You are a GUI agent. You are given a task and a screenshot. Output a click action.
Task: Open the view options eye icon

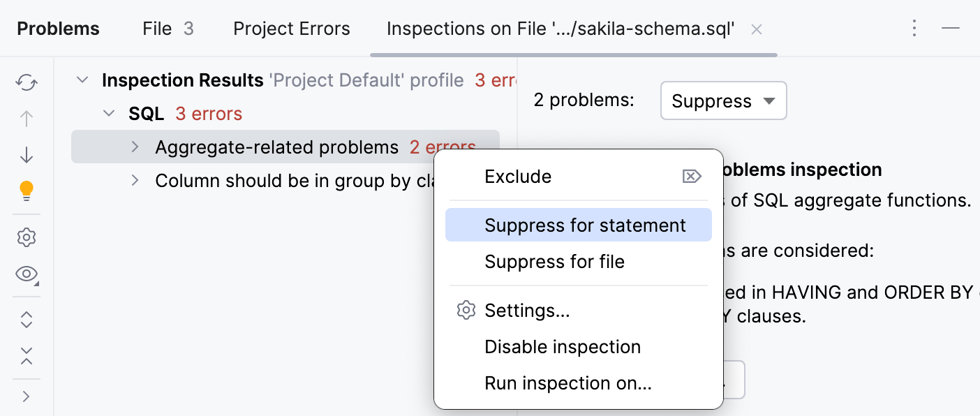coord(26,274)
